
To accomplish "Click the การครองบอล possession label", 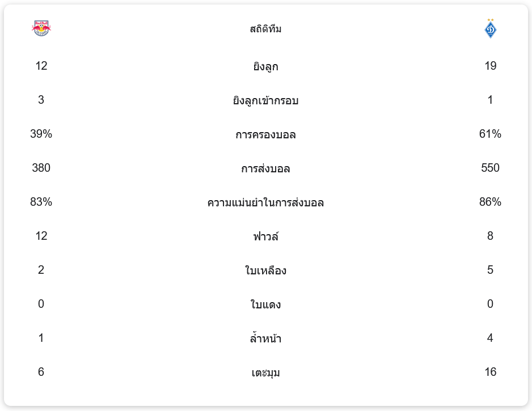I will click(265, 134).
